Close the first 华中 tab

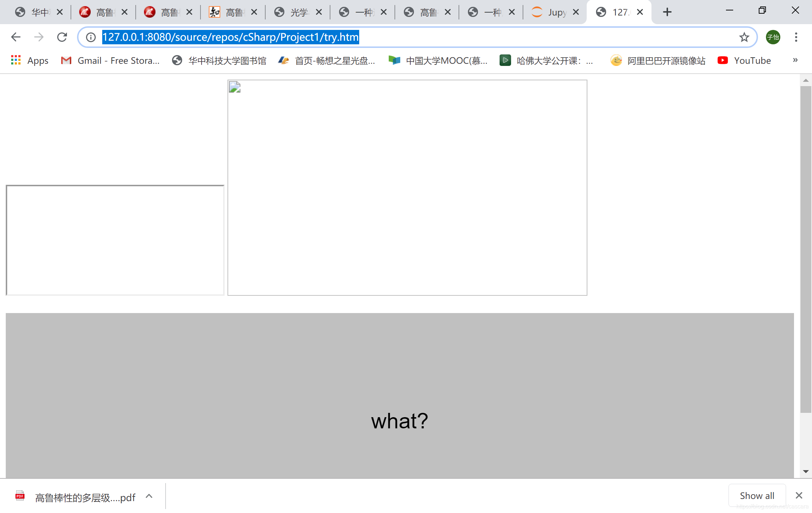pos(60,12)
